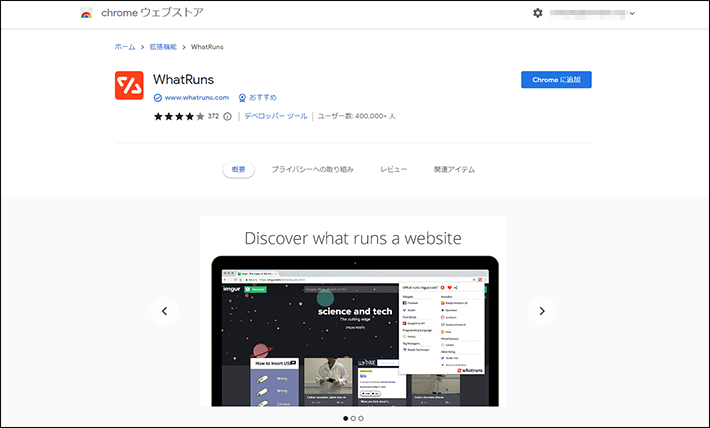The height and width of the screenshot is (428, 710).
Task: Click the 372 ratings count
Action: [x=213, y=116]
